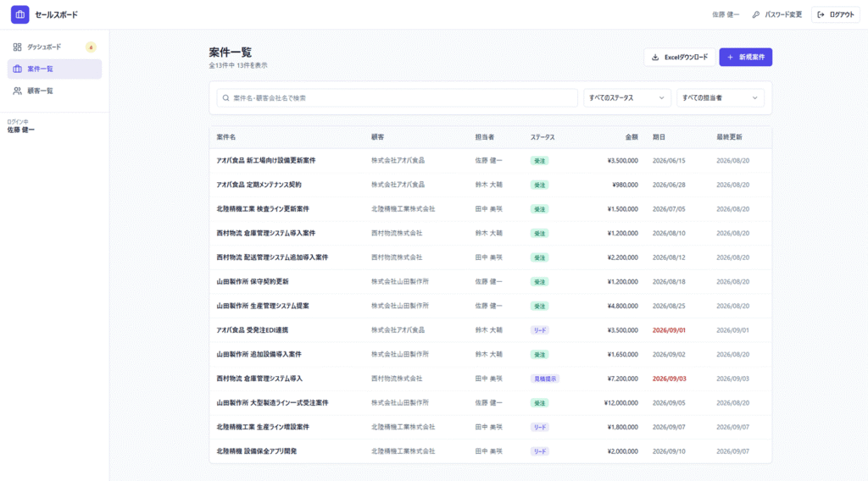Click 鈴木 大輔 in 定期メンテナンス契約 row

point(488,185)
